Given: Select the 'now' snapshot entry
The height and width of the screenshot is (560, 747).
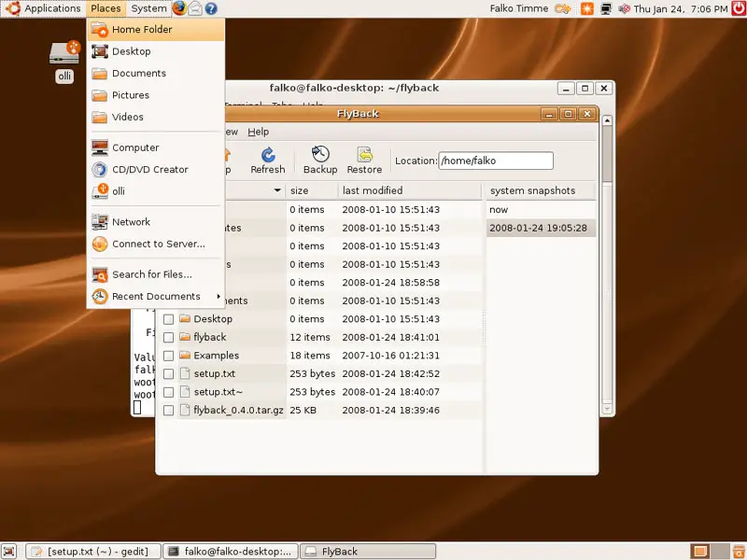Looking at the screenshot, I should [x=541, y=209].
